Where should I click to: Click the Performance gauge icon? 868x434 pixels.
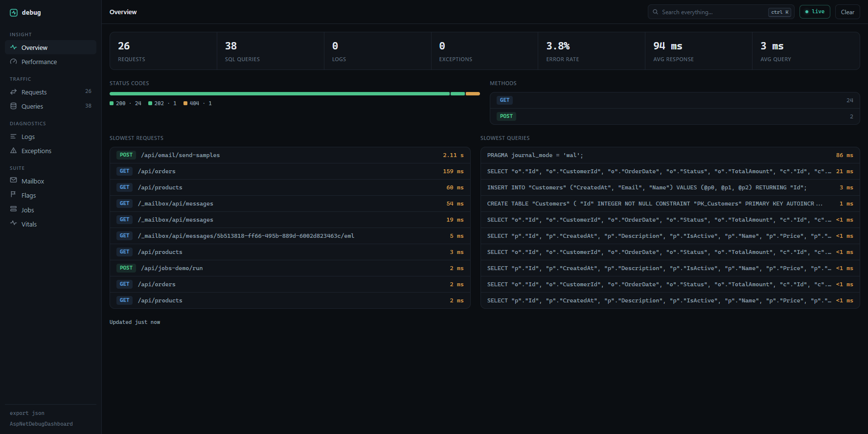[x=14, y=62]
